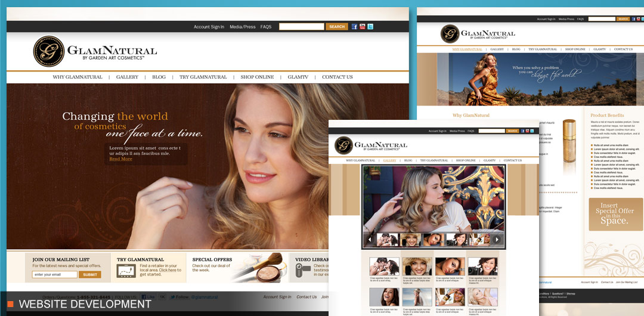Click the previous arrow in the gallery mockup filmstrip

pos(369,240)
